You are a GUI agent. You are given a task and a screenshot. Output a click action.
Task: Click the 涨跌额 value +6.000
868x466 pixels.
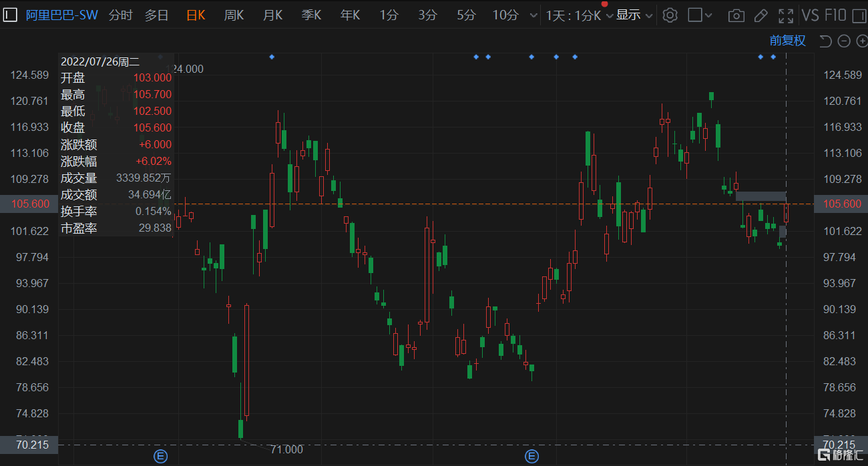pyautogui.click(x=155, y=145)
